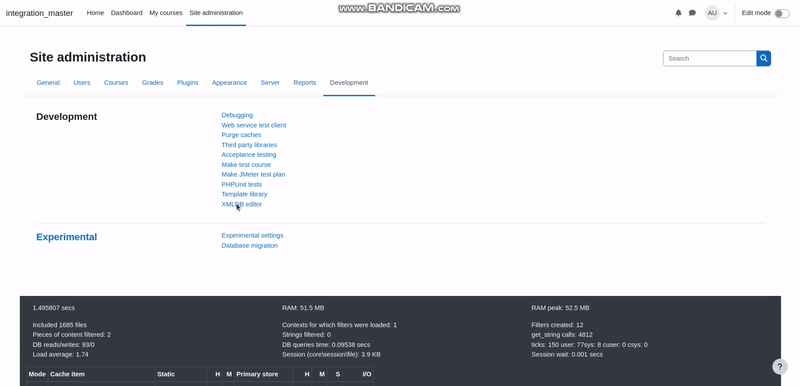Viewport: 800px width, 386px height.
Task: Open the help question mark button
Action: click(780, 367)
